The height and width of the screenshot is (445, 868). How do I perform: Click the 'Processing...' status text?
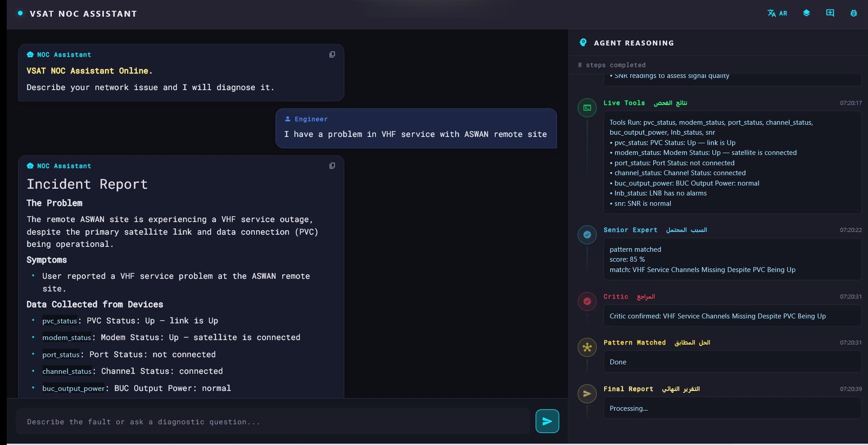628,409
